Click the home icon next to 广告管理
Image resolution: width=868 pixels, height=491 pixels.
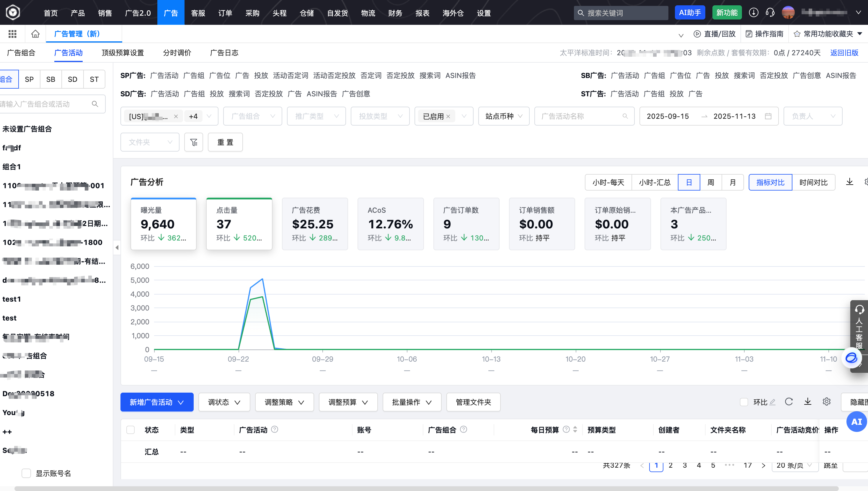point(35,34)
